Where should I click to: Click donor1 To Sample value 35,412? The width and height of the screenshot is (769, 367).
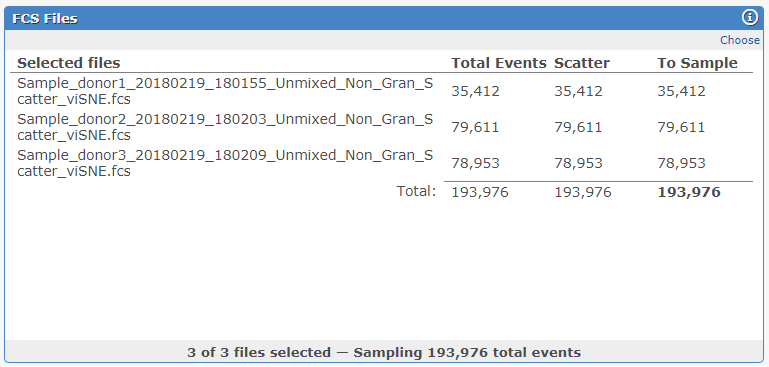pyautogui.click(x=681, y=91)
